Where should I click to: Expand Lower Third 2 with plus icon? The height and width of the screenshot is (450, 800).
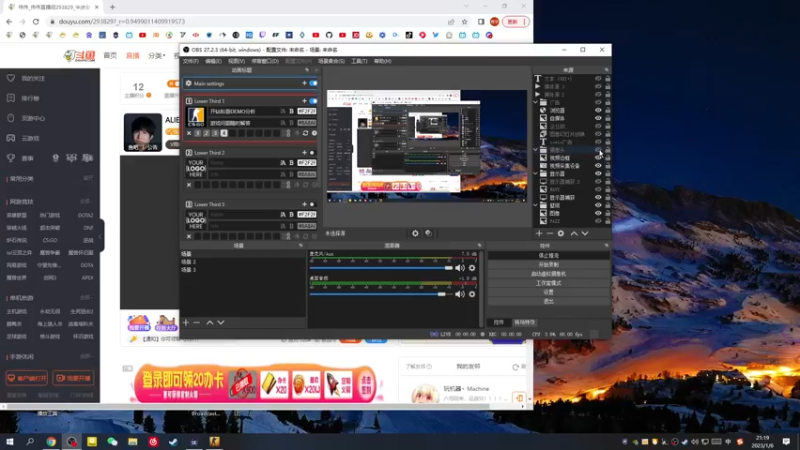(304, 153)
